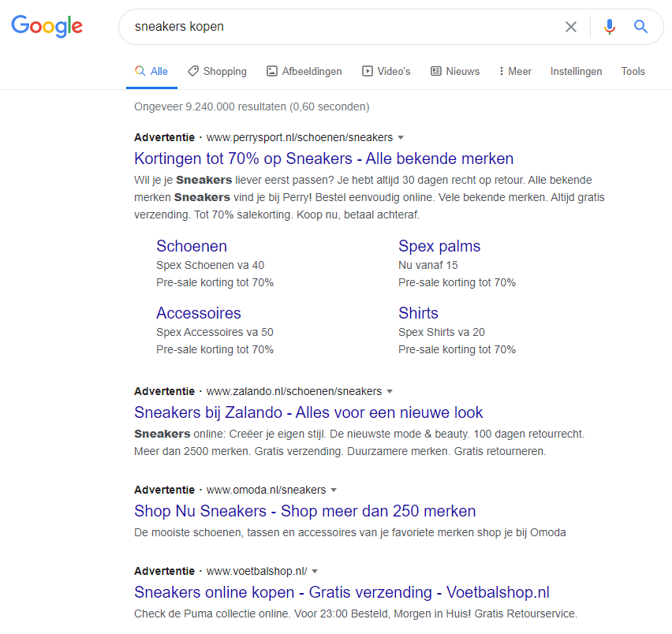Start voice search with microphone icon
This screenshot has height=634, width=672.
610,27
